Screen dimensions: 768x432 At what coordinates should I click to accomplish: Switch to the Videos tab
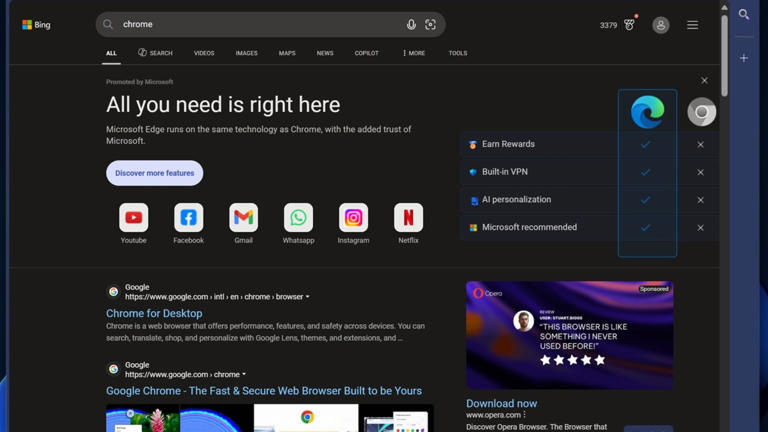click(204, 53)
